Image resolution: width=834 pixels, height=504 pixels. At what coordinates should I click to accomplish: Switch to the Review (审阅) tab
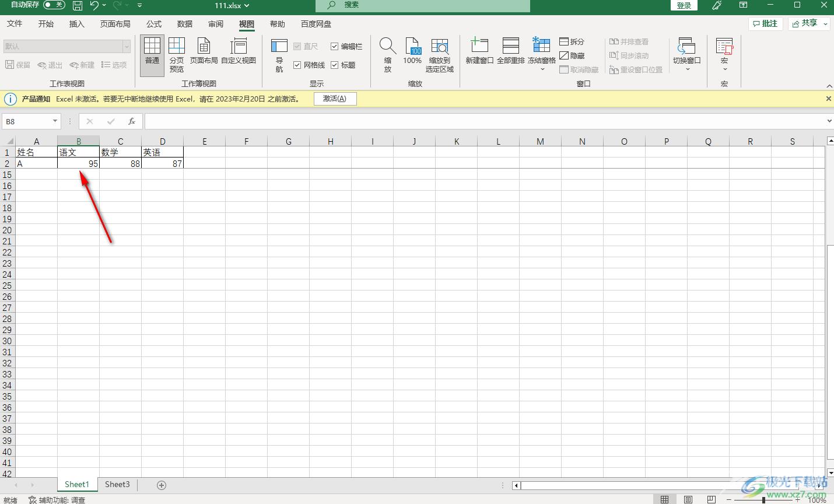pos(216,24)
